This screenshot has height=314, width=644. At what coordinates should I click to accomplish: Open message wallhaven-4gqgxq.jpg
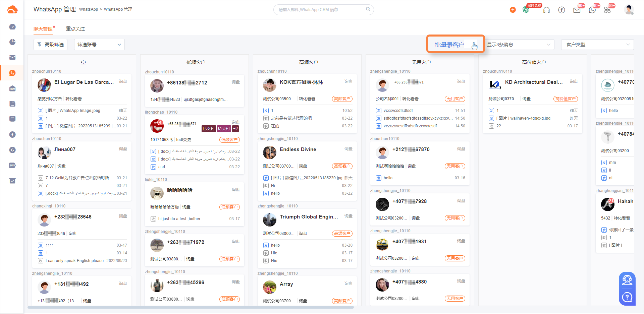click(523, 118)
